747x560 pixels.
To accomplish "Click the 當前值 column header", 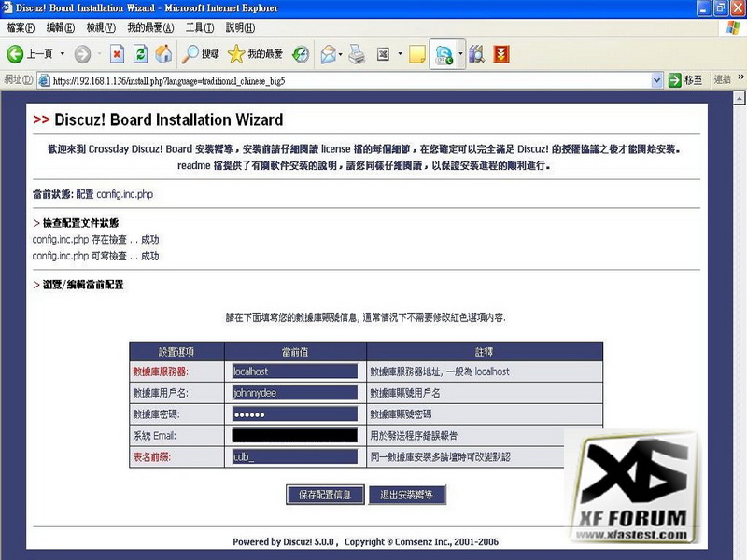I will [x=295, y=352].
